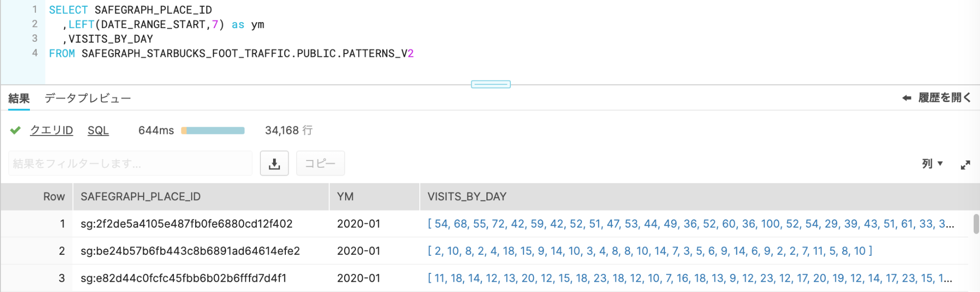This screenshot has height=292, width=980.
Task: Click the results vertical scrollbar
Action: [x=976, y=224]
